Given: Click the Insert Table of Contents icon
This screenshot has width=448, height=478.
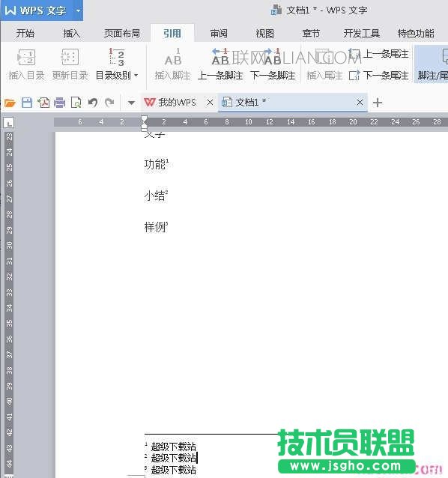Looking at the screenshot, I should (26, 57).
